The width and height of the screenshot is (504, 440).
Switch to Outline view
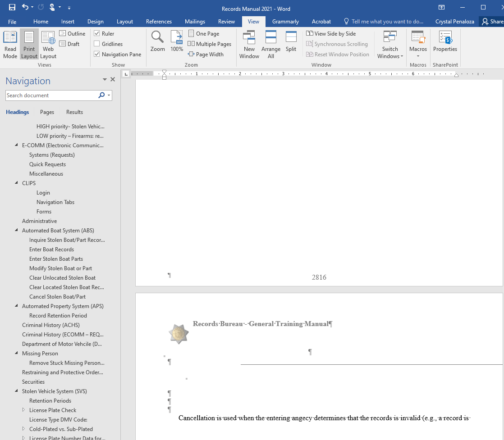coord(72,33)
